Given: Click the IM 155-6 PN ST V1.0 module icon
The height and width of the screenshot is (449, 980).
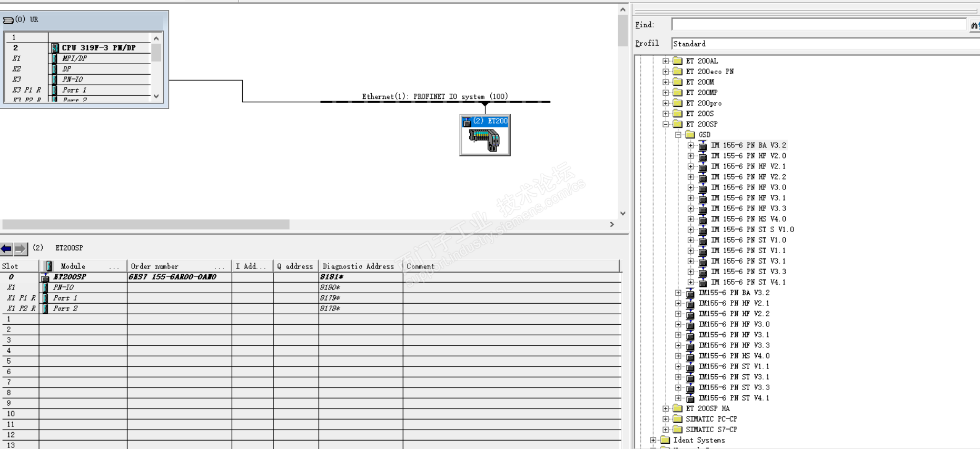Looking at the screenshot, I should click(x=702, y=240).
